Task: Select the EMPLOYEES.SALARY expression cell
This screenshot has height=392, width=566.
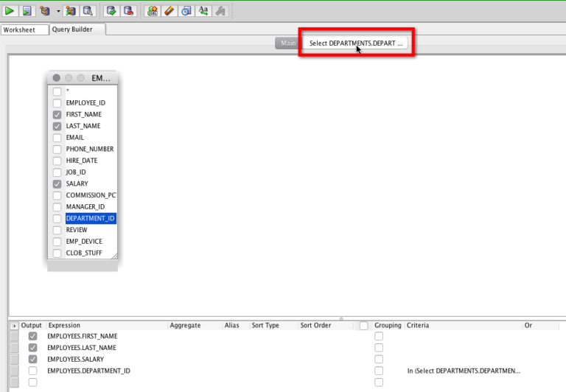Action: point(75,359)
